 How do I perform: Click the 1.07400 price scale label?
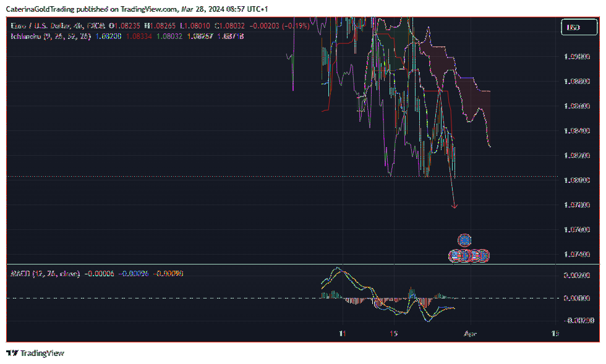point(577,254)
